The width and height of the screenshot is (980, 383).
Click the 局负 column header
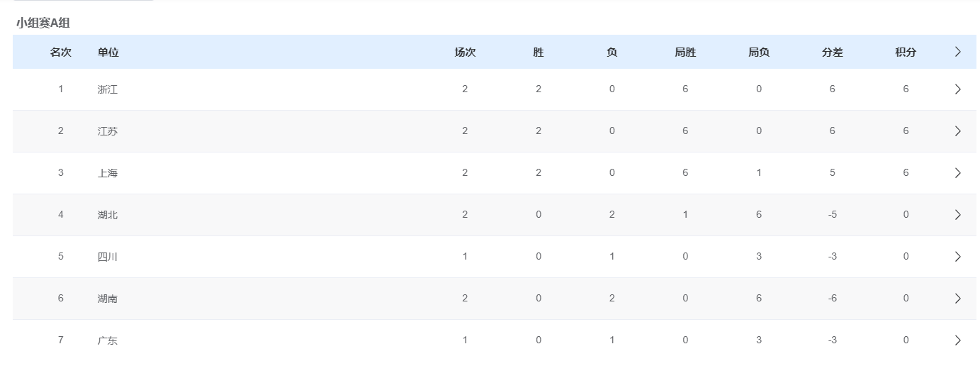click(x=759, y=52)
